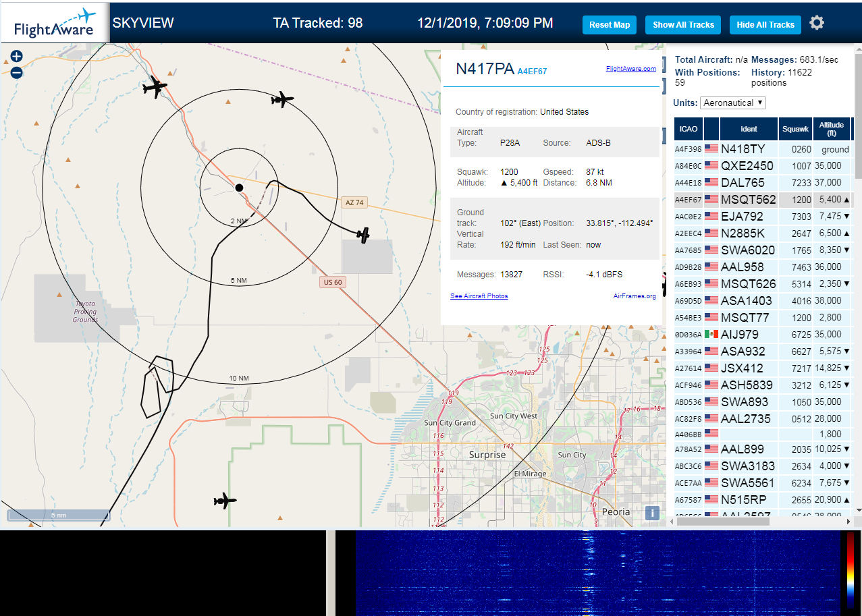Screen dimensions: 862x616
Task: Click the N417PA aircraft title
Action: click(485, 69)
